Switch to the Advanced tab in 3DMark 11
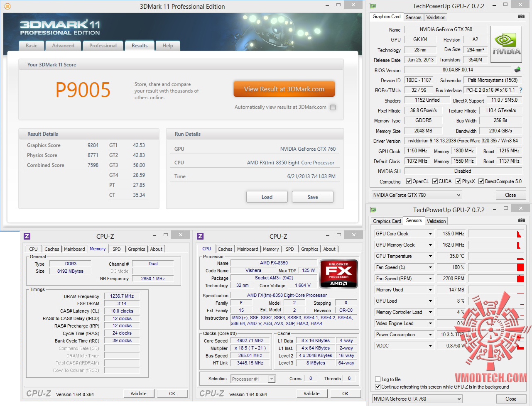Viewport: 532px width, 406px height. pos(63,46)
